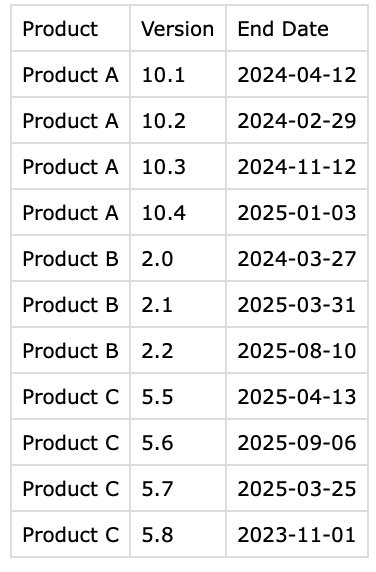Click Product B cell in version 2.0 row
The width and height of the screenshot is (376, 572).
coord(70,259)
